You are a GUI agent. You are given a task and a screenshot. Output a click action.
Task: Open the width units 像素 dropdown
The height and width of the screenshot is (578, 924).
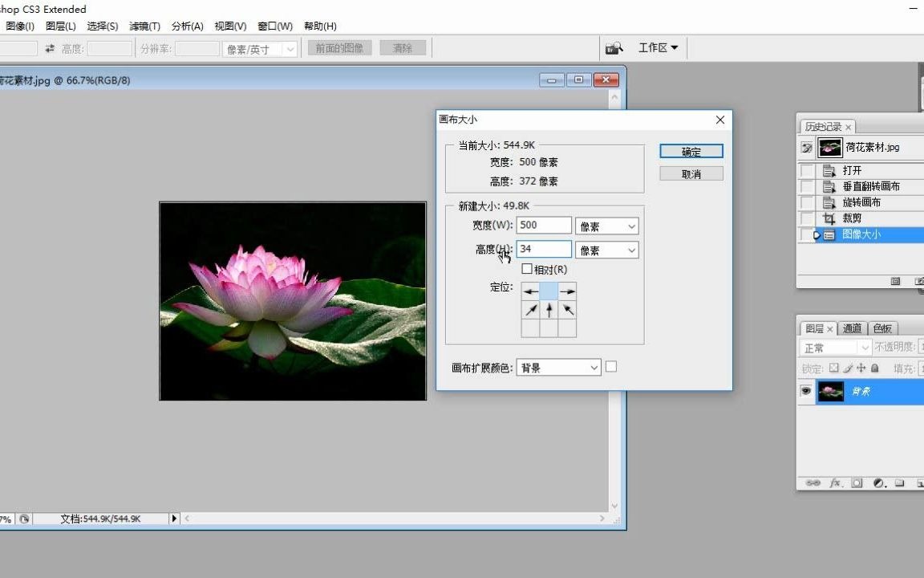pyautogui.click(x=606, y=226)
